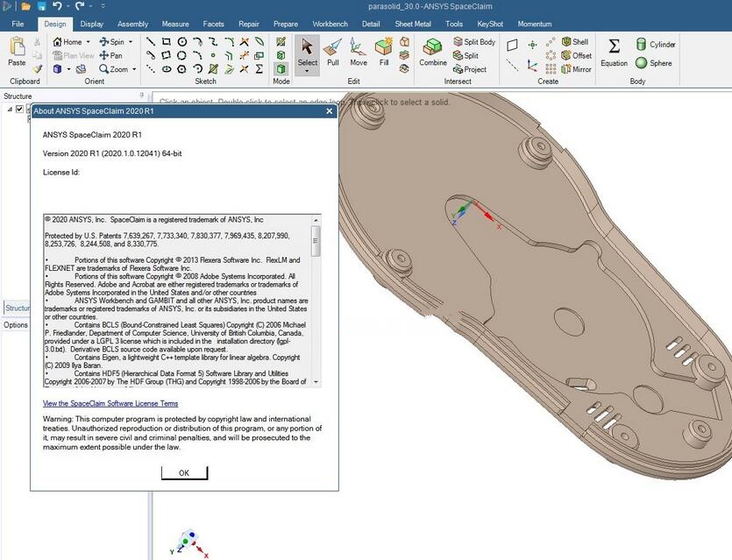This screenshot has width=732, height=560.
Task: Select the Project tool
Action: (470, 69)
